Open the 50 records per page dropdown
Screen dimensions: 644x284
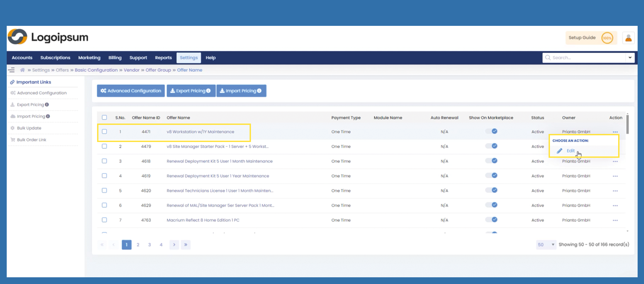546,245
